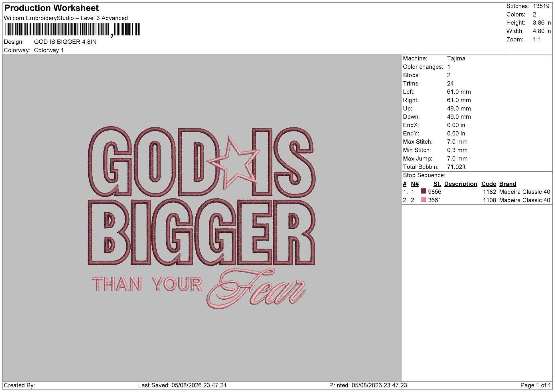Click the Machine value Tajima
The width and height of the screenshot is (555, 392).
pyautogui.click(x=456, y=58)
